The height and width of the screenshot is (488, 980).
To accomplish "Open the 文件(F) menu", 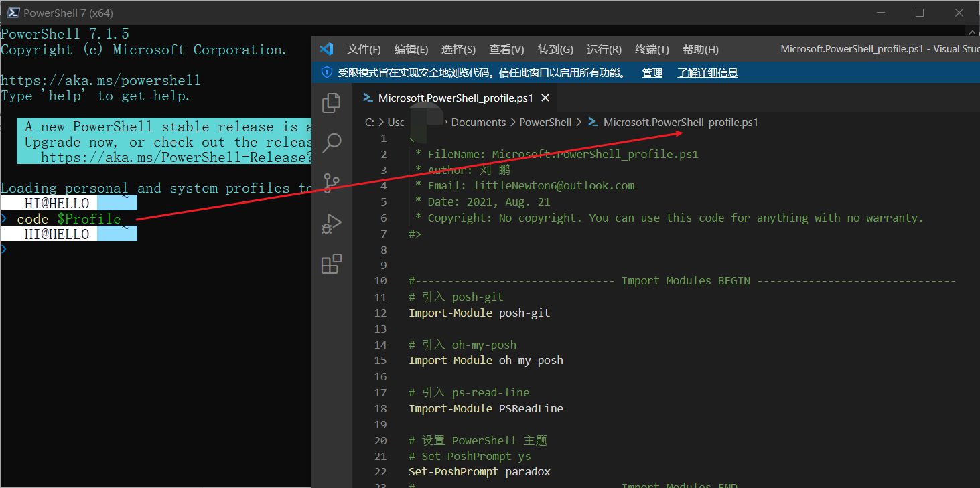I will 364,50.
